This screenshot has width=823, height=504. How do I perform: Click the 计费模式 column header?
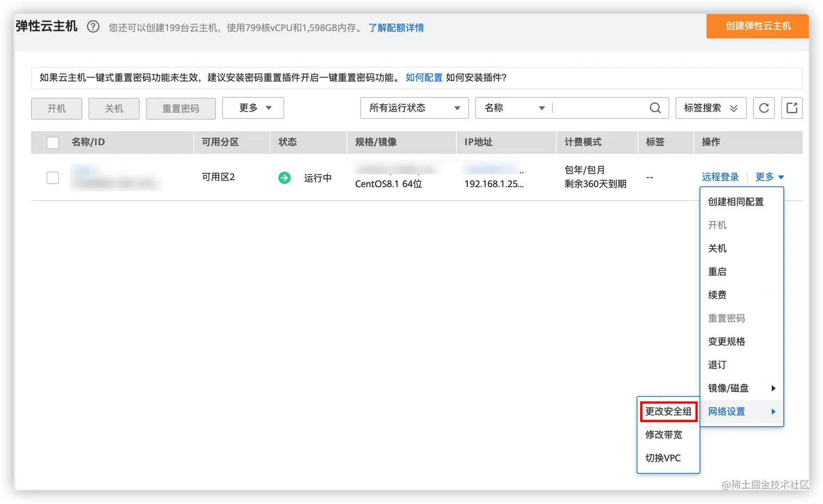(583, 142)
